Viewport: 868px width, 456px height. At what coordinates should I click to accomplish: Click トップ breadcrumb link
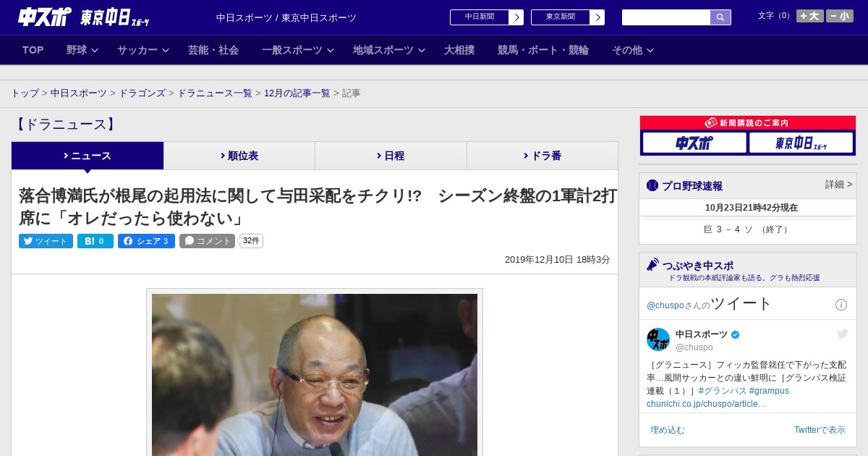tap(25, 93)
